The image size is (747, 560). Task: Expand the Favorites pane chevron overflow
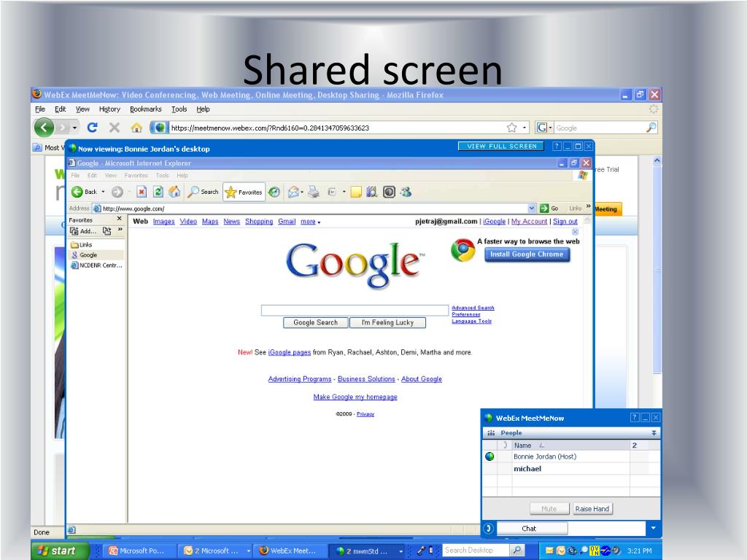coord(120,230)
